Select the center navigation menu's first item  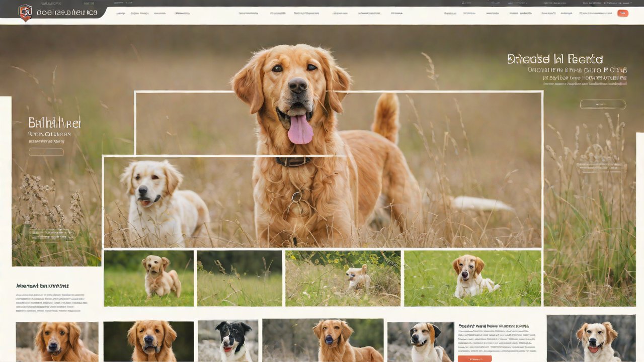tap(249, 13)
